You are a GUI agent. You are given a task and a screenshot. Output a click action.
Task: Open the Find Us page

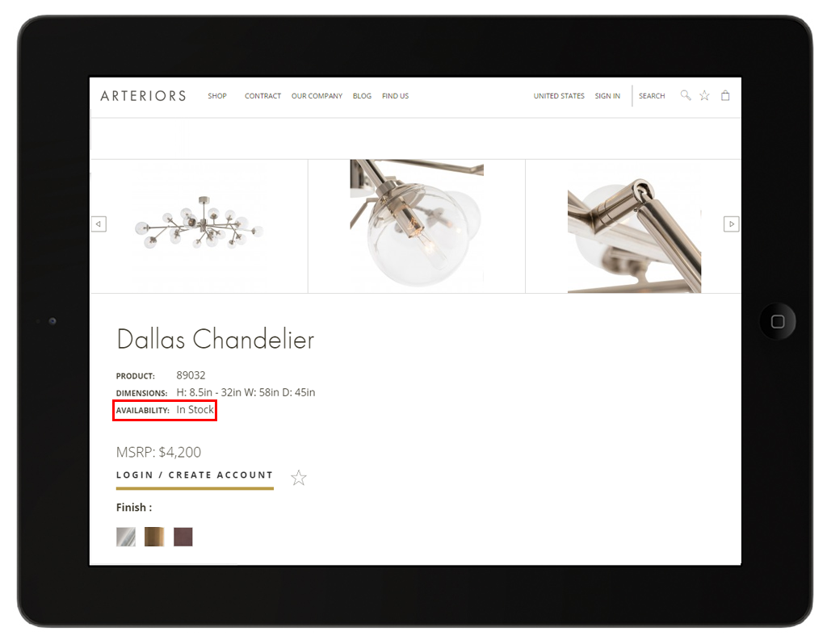point(395,96)
